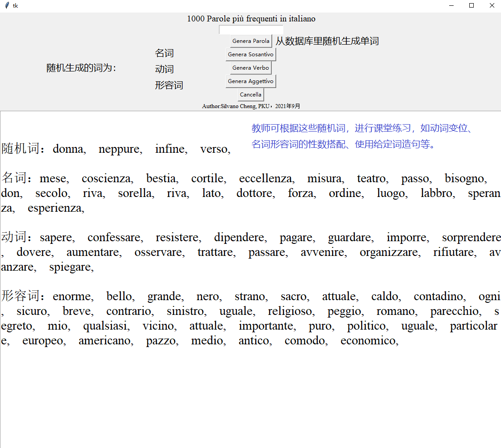Click the word 'donna' in the output

coord(68,149)
